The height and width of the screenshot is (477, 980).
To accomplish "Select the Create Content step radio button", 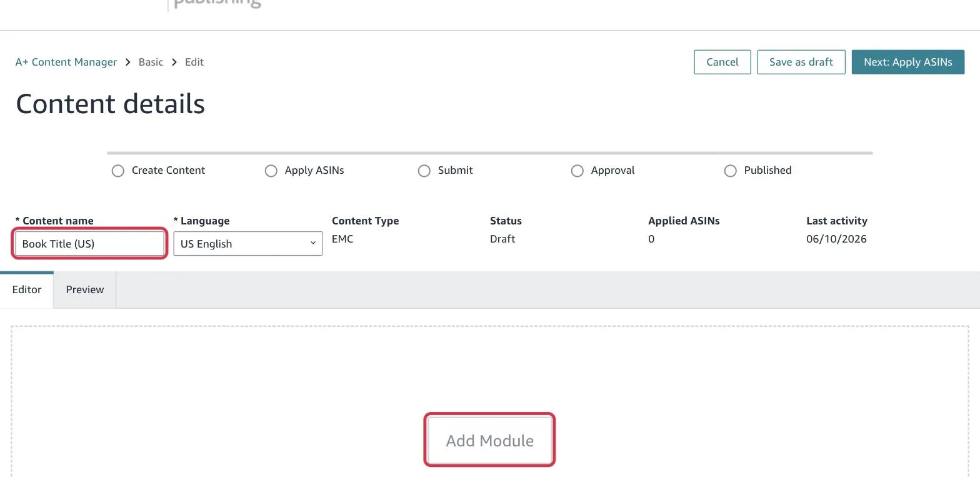I will [118, 171].
